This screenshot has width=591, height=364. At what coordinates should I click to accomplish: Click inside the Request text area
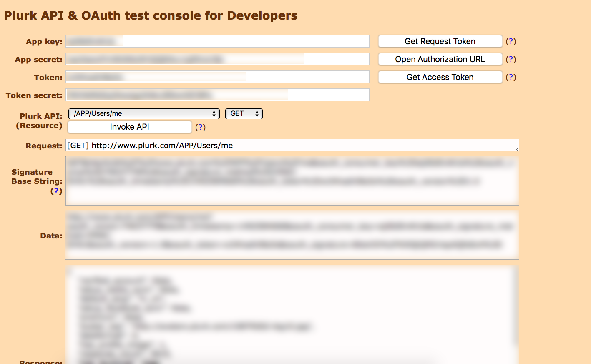292,145
